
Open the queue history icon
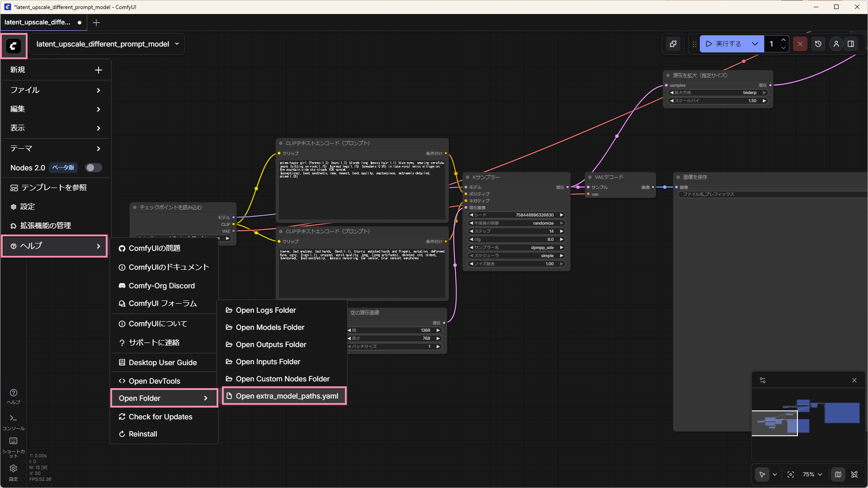(x=818, y=44)
